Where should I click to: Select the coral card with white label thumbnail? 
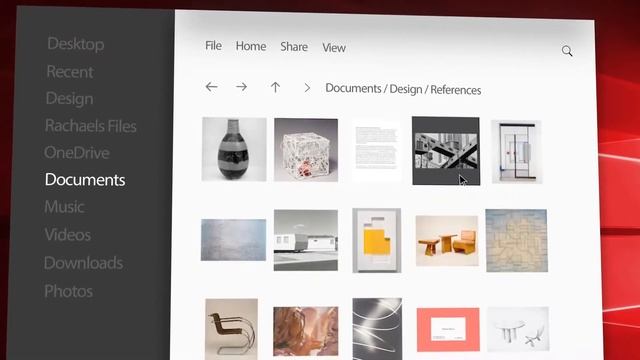pyautogui.click(x=448, y=330)
